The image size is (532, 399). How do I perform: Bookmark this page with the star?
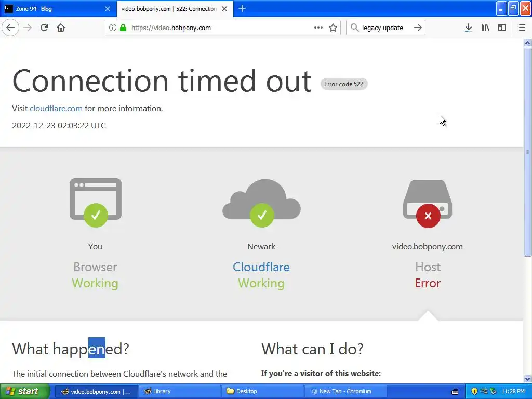coord(333,28)
